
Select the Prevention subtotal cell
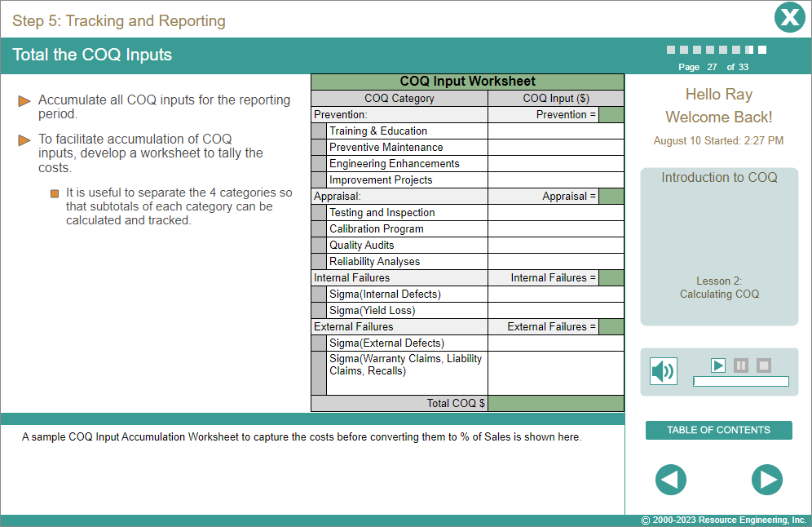[611, 114]
